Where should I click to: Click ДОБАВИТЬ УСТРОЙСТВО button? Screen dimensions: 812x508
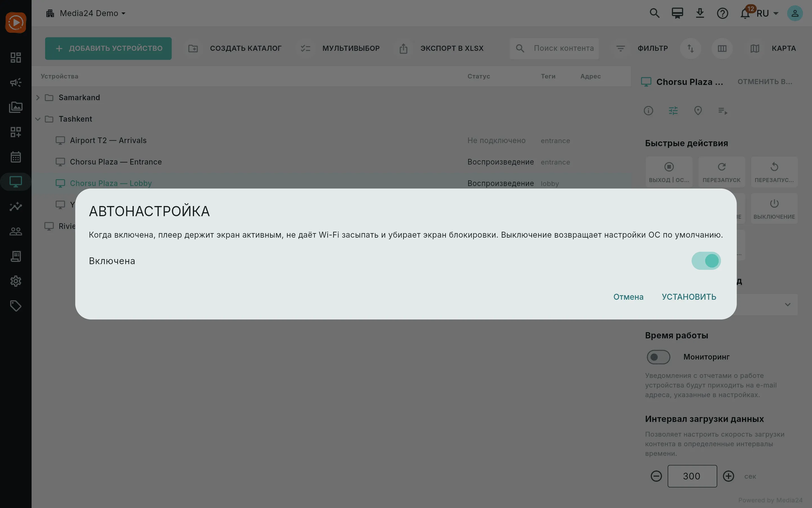coord(108,48)
